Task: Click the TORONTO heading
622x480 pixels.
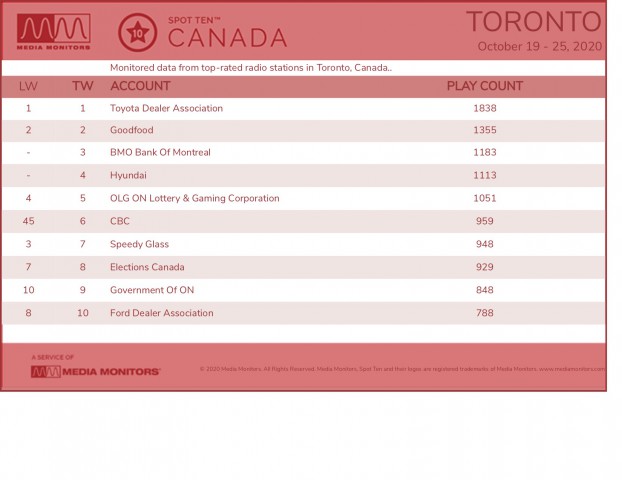Action: [534, 21]
